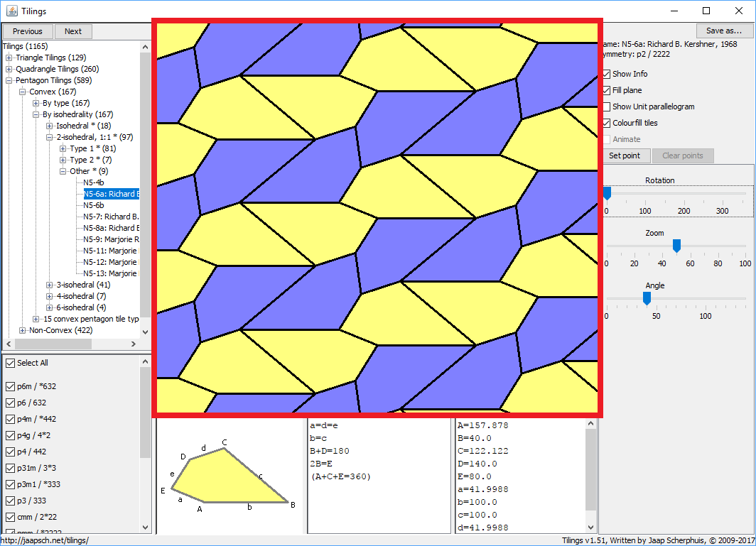Click the 'B+D=180' condition text
The image size is (756, 546).
[x=330, y=451]
